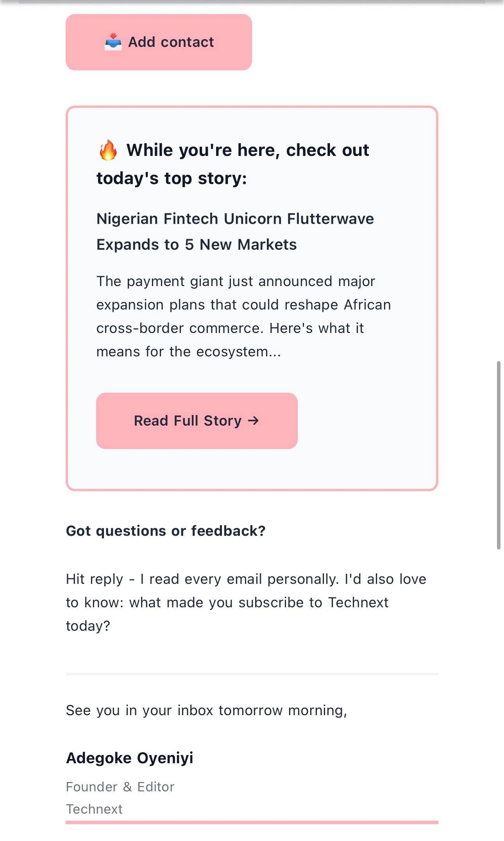Click the "today's top story:" heading line
Viewport: 504px width, 841px height.
tap(172, 179)
